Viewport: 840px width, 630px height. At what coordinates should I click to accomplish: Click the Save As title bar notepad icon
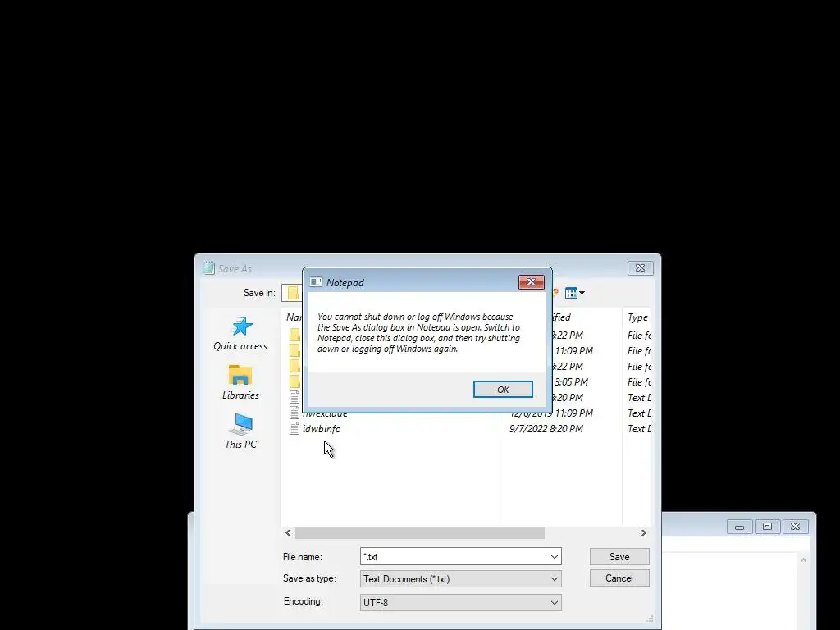coord(208,268)
